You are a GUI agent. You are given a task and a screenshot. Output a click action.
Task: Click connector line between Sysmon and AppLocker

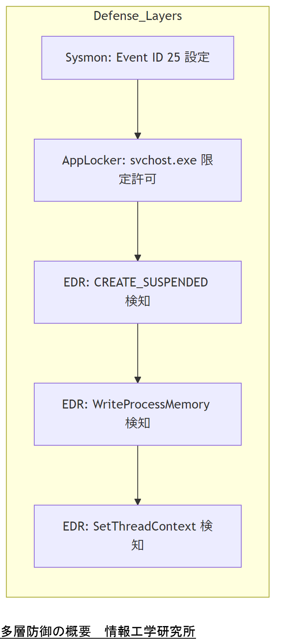point(138,105)
